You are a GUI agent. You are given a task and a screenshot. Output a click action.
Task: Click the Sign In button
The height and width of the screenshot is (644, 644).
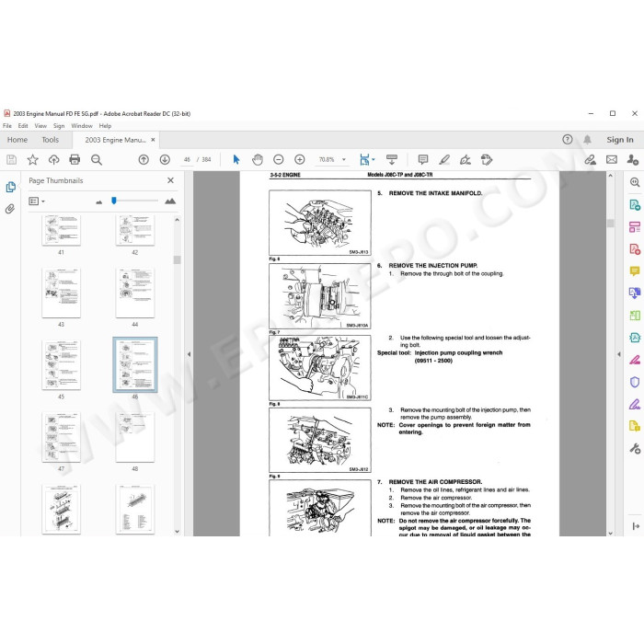click(620, 140)
